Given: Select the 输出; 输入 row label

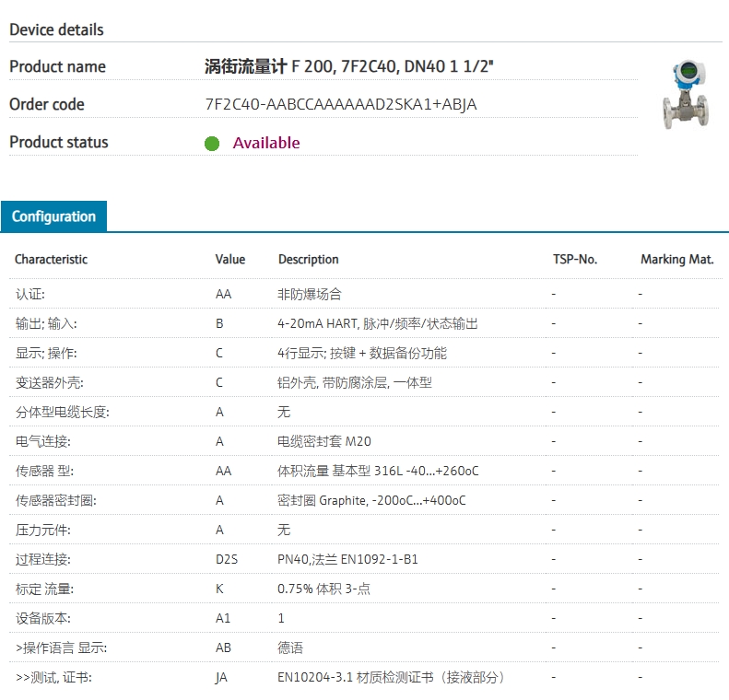Looking at the screenshot, I should 46,324.
